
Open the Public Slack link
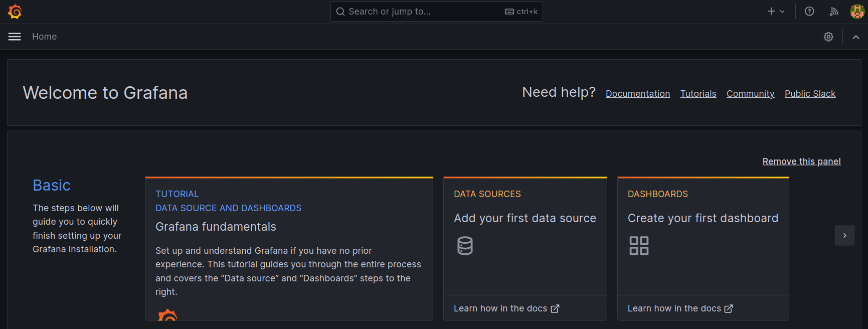point(810,94)
